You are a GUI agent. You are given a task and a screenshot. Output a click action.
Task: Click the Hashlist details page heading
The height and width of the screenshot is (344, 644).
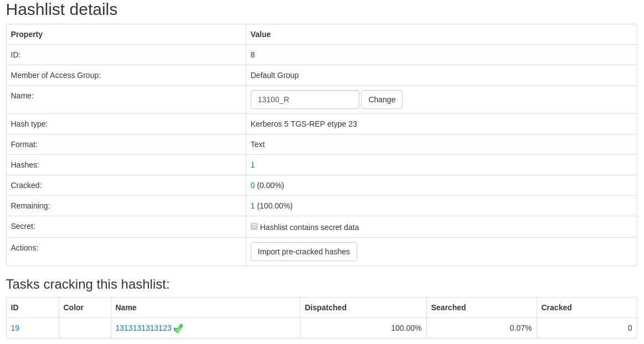(x=61, y=9)
